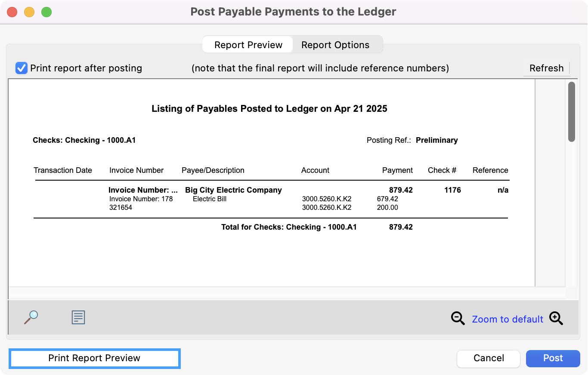Select the Report Preview tab
This screenshot has height=375, width=588.
(x=248, y=45)
